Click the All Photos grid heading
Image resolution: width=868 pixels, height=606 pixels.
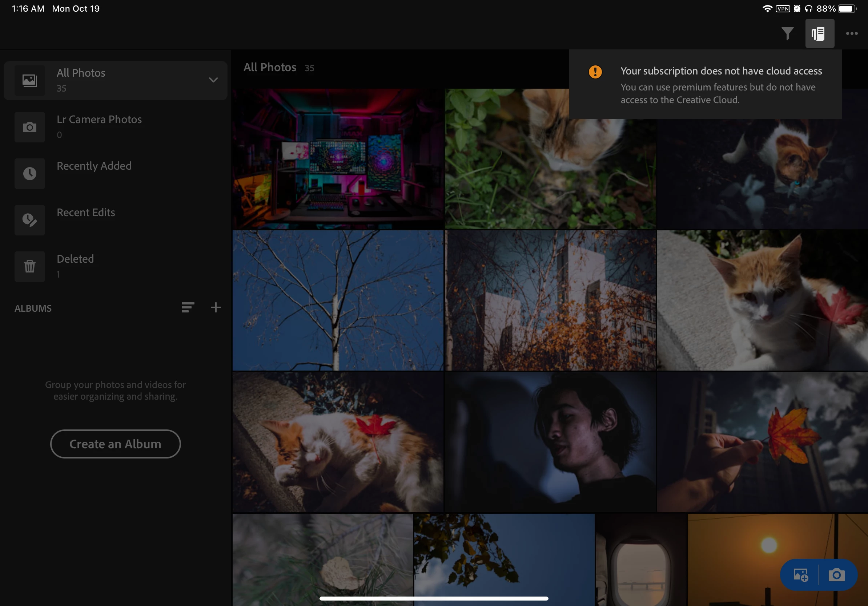(x=270, y=68)
